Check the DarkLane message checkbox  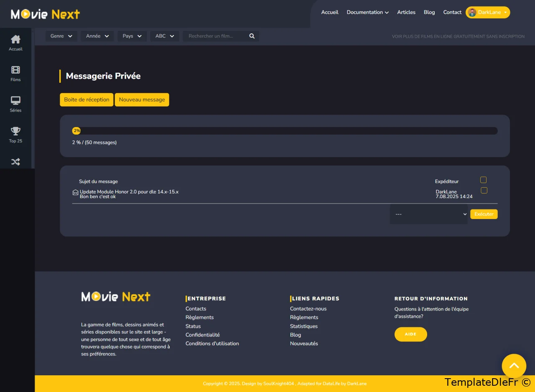coord(484,191)
